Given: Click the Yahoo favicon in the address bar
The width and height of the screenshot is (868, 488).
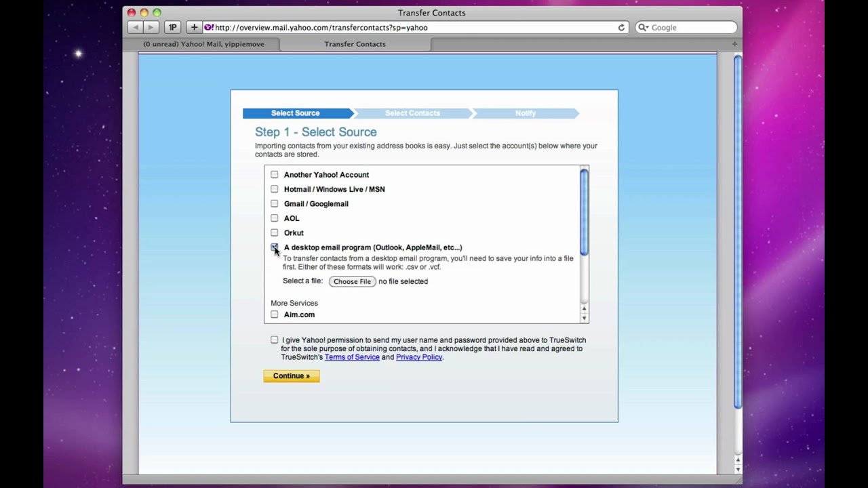Looking at the screenshot, I should pos(209,27).
